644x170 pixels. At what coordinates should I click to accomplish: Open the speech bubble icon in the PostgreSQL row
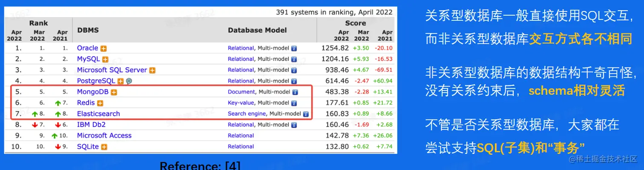(129, 81)
